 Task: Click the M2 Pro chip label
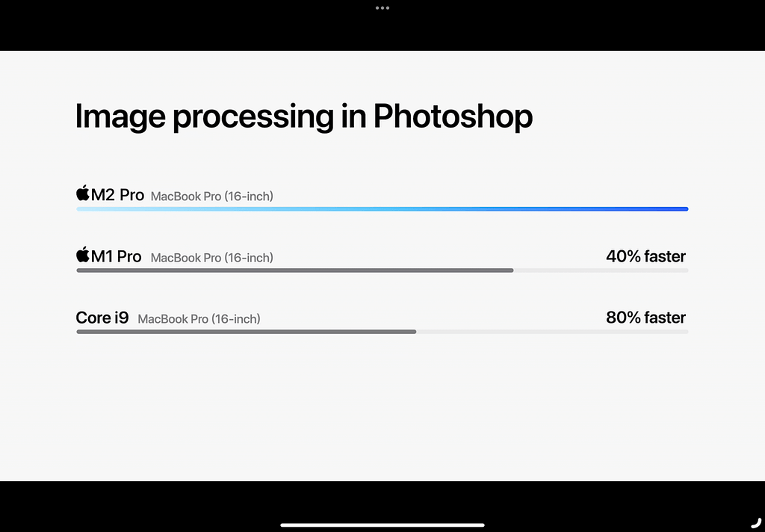(117, 195)
